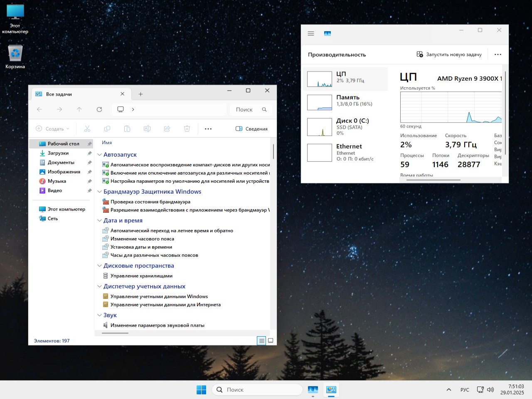532x399 pixels.
Task: Collapse the Дата и время group
Action: tap(100, 221)
